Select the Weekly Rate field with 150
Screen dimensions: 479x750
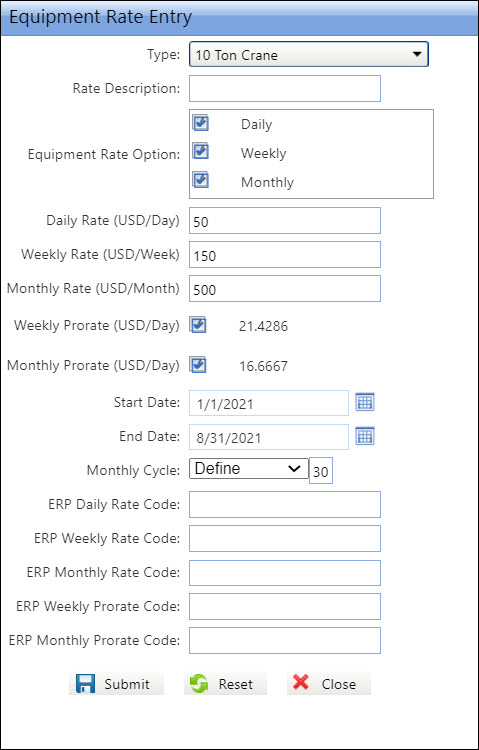pyautogui.click(x=285, y=254)
